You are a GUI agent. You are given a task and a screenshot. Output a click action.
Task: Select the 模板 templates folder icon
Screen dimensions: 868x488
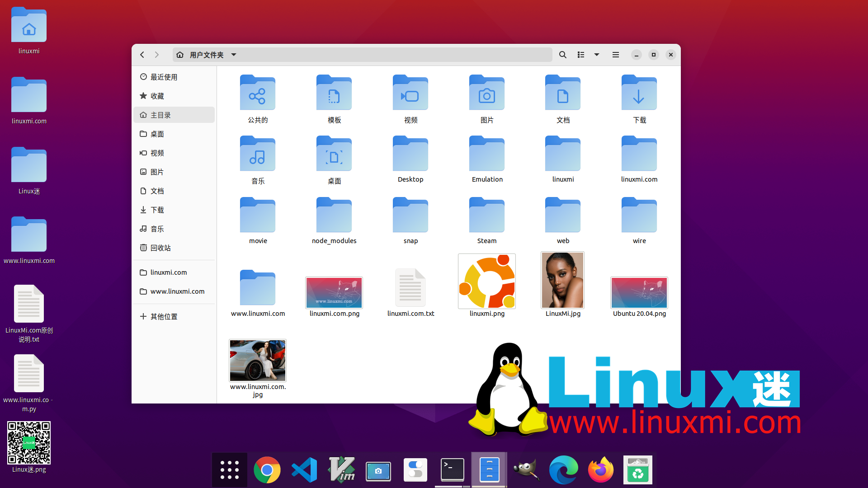(334, 93)
